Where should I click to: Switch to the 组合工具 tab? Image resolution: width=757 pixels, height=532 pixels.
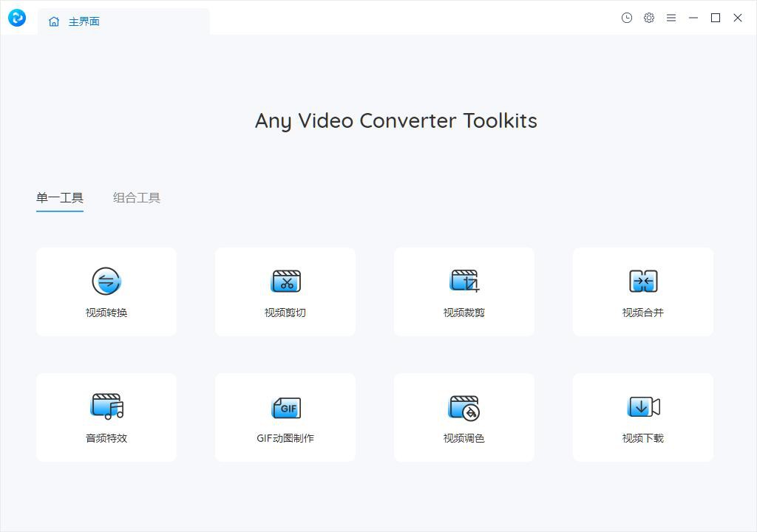click(136, 197)
